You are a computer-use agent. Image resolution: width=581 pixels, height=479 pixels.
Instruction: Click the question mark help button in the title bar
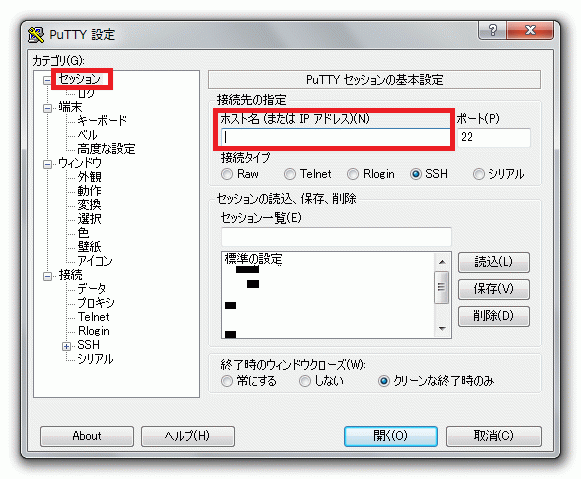(492, 30)
